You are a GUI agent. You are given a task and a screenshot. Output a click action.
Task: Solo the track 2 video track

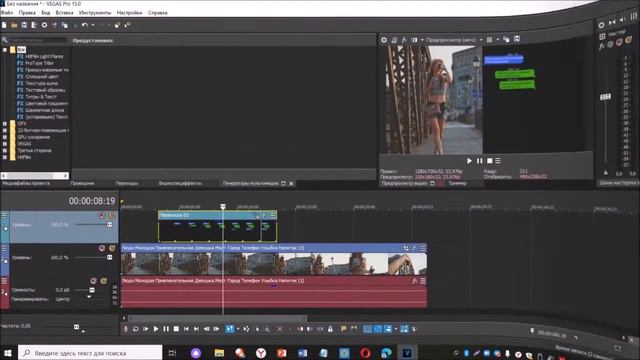[111, 248]
